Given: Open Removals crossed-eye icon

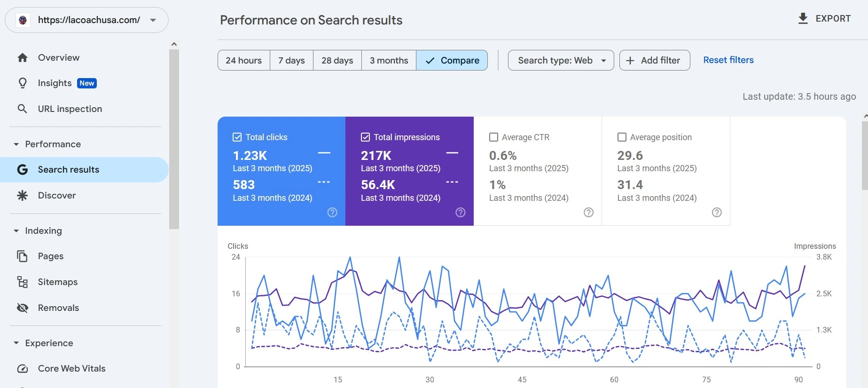Looking at the screenshot, I should point(23,308).
